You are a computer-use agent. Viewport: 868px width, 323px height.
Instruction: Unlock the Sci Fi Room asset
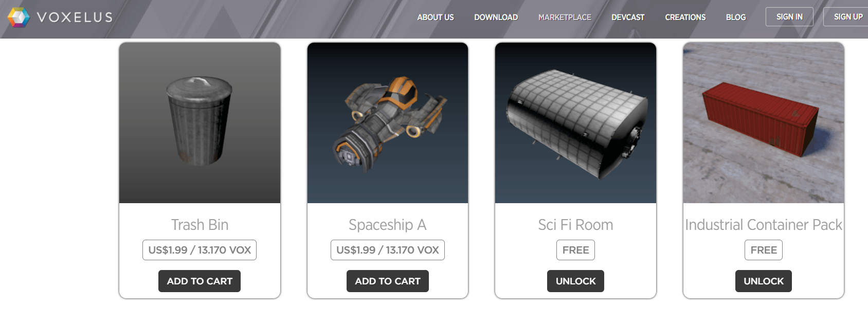(575, 281)
